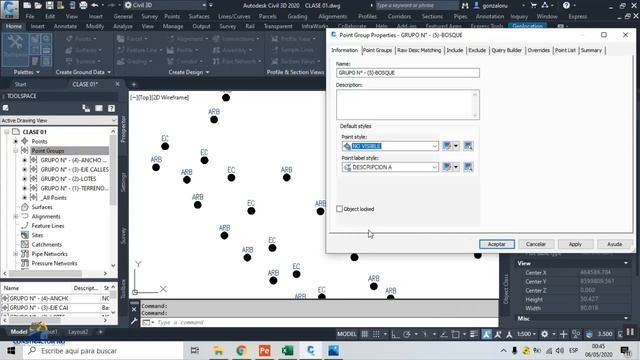Click the Plot printer icon in quick access toolbar
The height and width of the screenshot is (360, 640).
(83, 5)
